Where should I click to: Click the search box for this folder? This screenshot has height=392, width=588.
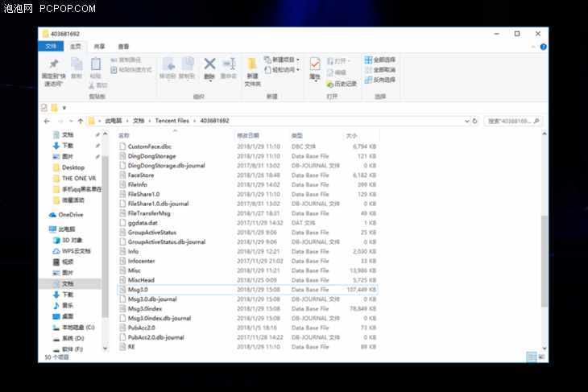tap(513, 121)
